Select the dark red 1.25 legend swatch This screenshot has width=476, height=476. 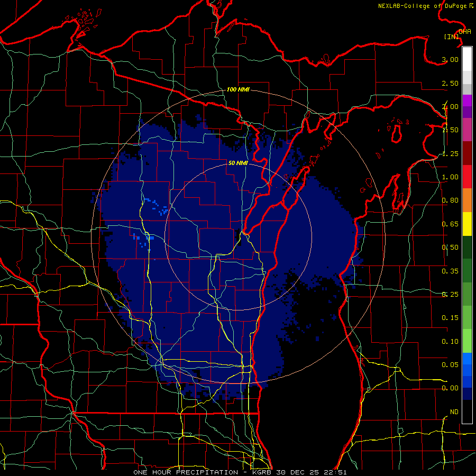467,153
